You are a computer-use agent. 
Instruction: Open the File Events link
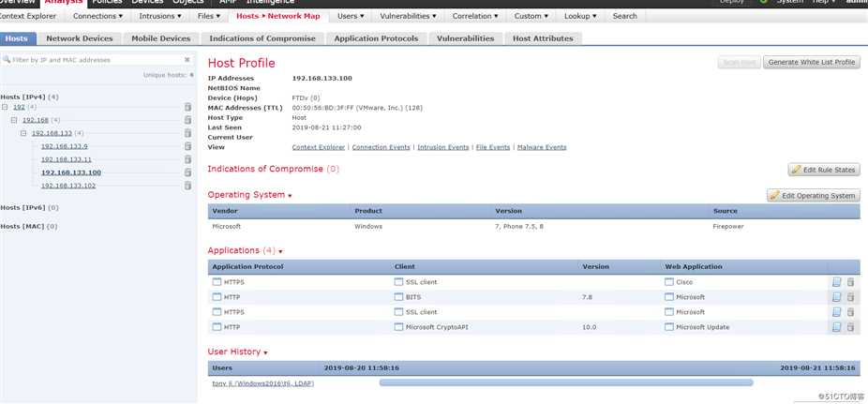[x=493, y=147]
